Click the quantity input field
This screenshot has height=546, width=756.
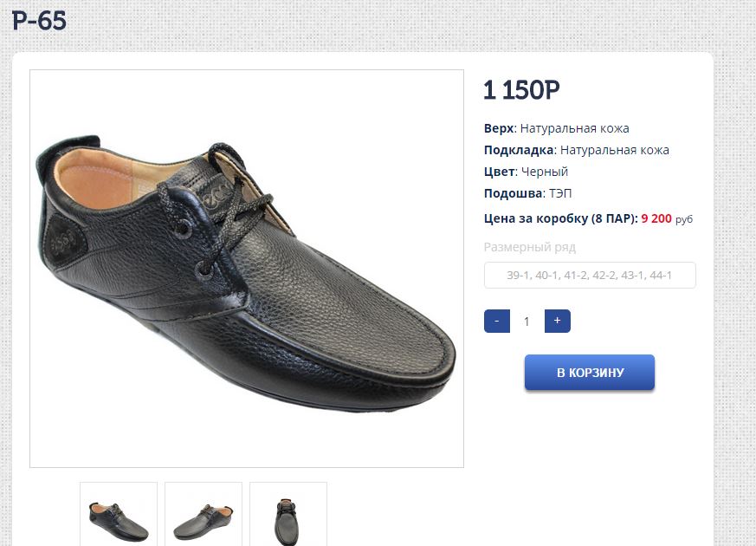(527, 322)
